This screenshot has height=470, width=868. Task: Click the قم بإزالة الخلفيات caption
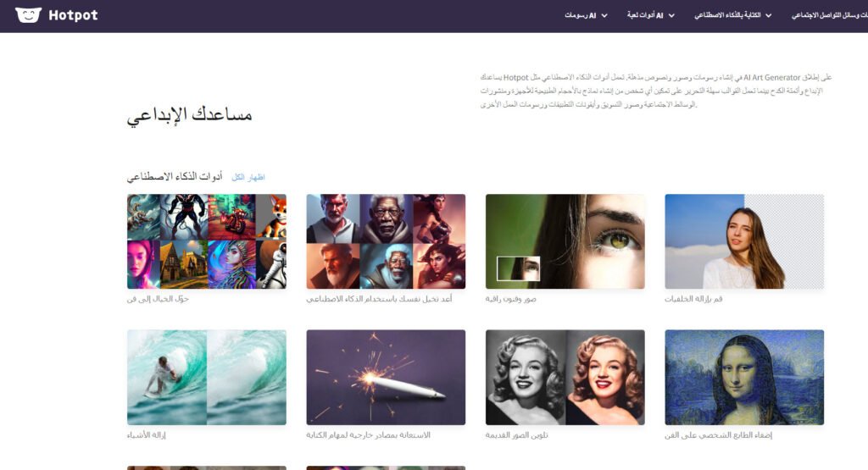[693, 299]
